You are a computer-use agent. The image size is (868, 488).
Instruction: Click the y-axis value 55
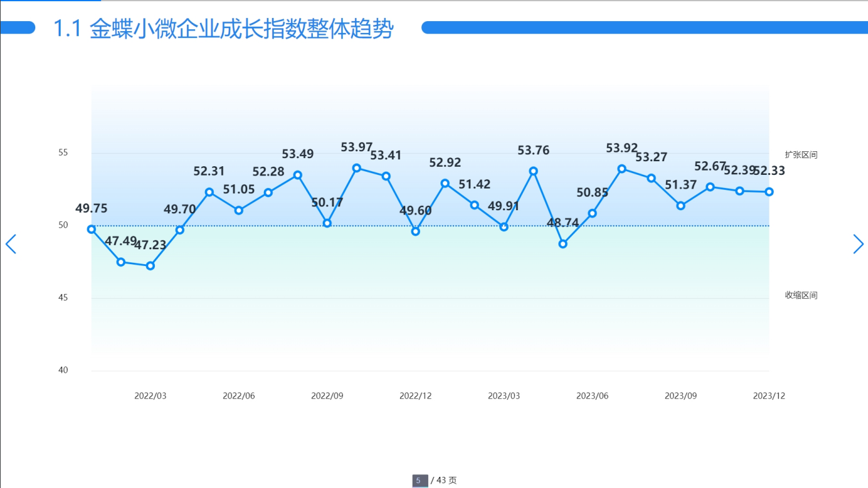63,153
